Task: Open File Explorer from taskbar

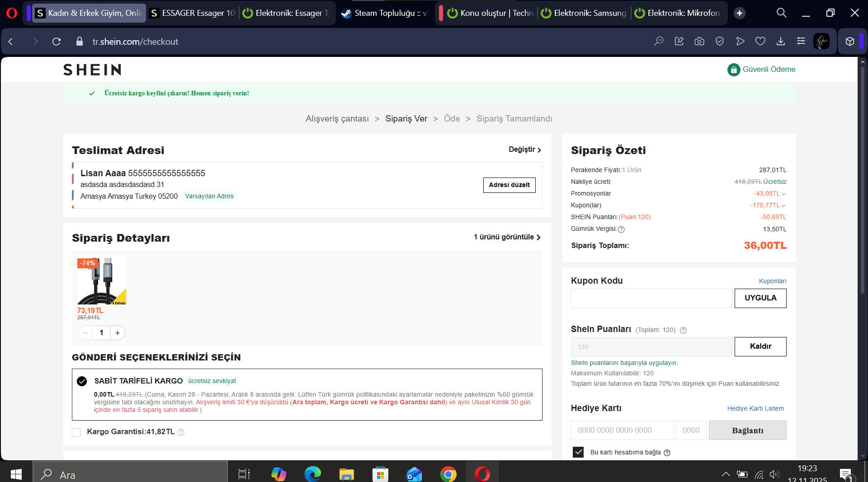Action: [346, 474]
